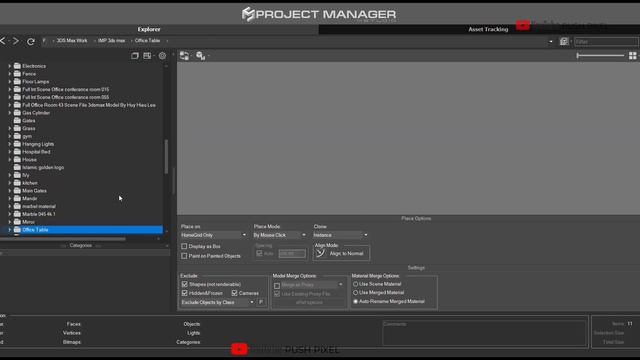Expand the Hanging Lights folder
Screen dimensions: 640x360
[x=10, y=144]
